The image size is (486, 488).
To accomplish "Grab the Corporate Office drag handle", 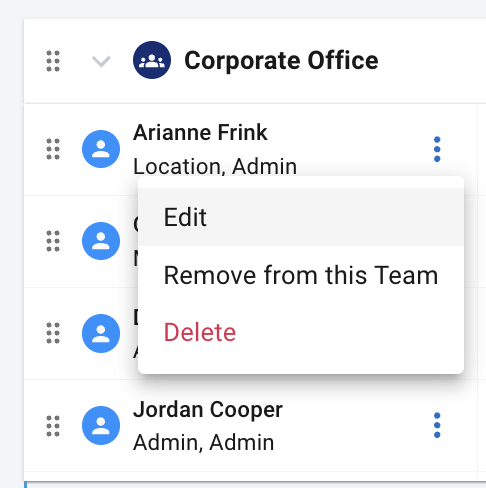I will (53, 61).
